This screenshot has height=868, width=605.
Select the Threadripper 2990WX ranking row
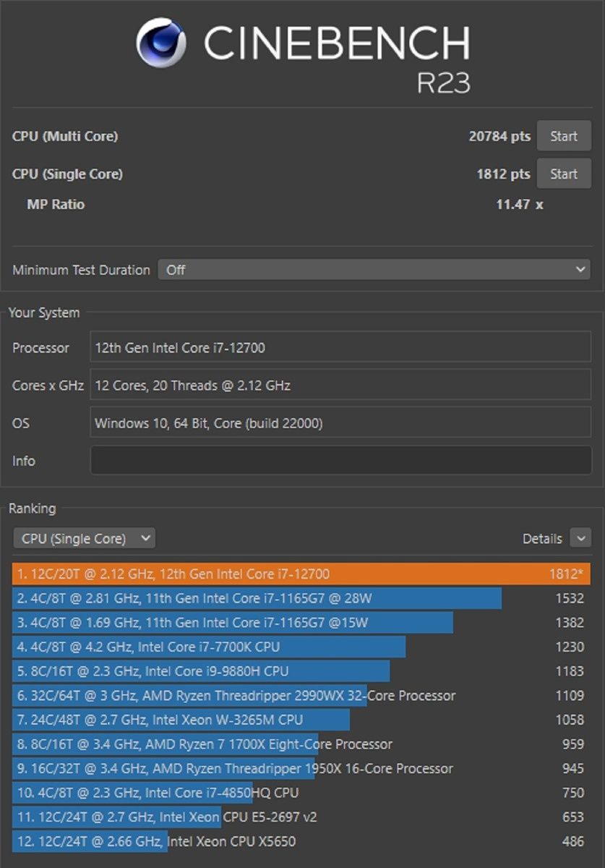[236, 696]
